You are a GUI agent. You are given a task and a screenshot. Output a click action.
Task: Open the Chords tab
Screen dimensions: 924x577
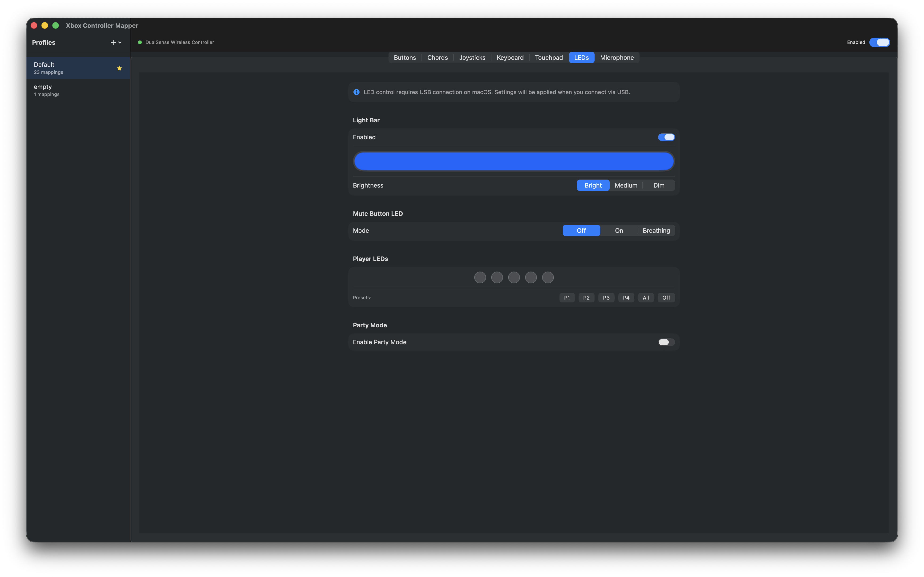437,57
